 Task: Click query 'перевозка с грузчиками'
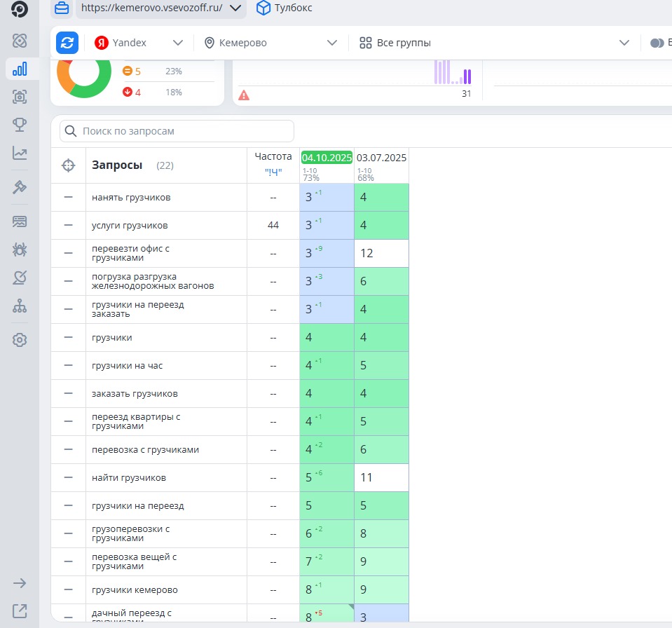coord(145,450)
